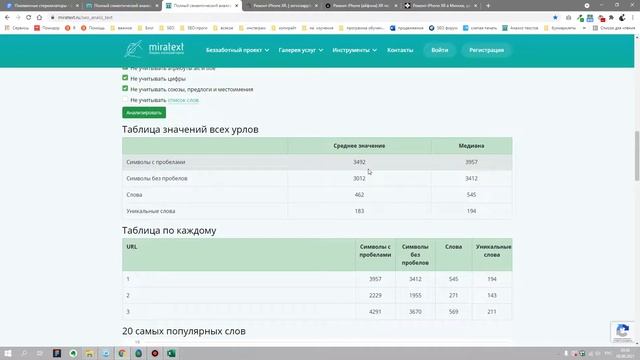Viewport: 640px width, 360px height.
Task: Open the Анализ текстов bookmark
Action: pos(520,28)
